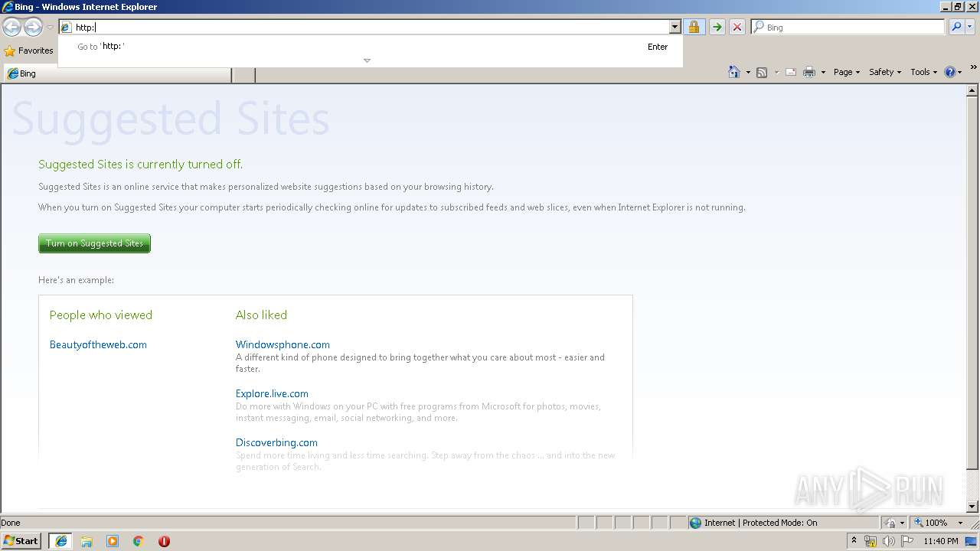The width and height of the screenshot is (980, 551).
Task: Click the Back navigation button
Action: pyautogui.click(x=11, y=28)
